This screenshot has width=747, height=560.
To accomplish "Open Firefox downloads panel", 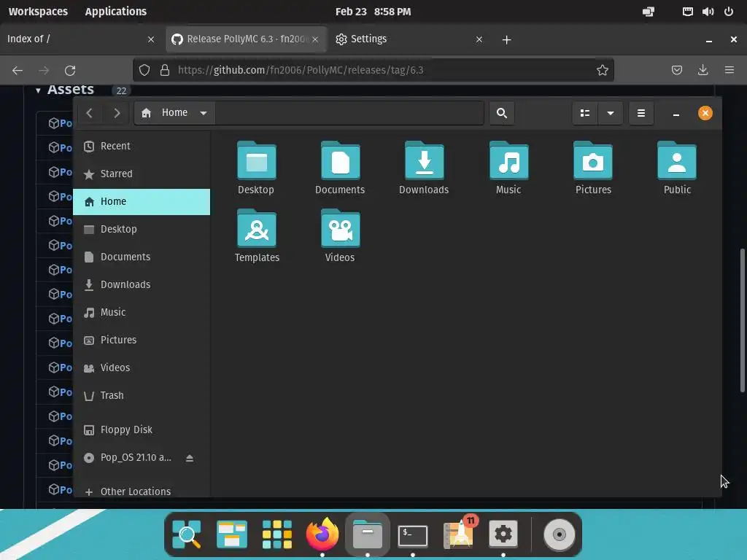I will click(703, 71).
